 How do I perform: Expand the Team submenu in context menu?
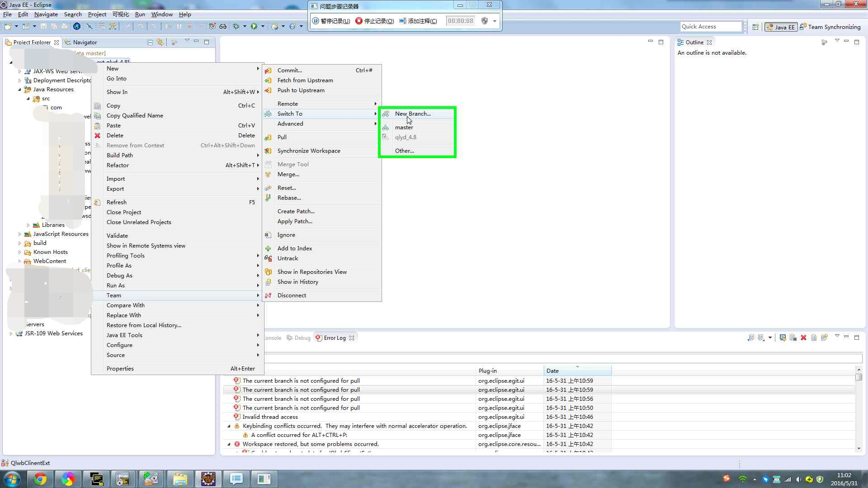[x=113, y=295]
